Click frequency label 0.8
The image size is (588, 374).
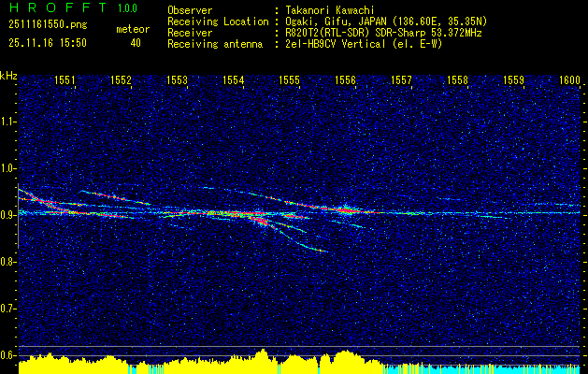tap(7, 262)
